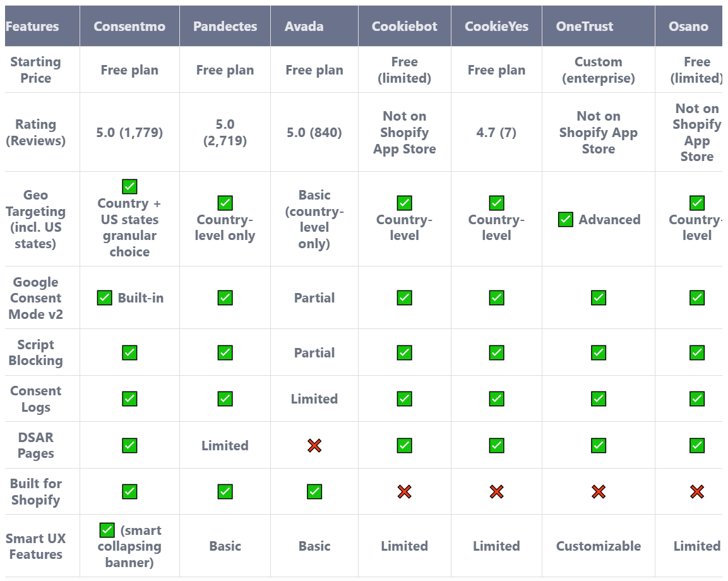Viewport: 728px width, 581px height.
Task: Click Avada's Built for Shopify checkmark
Action: coord(314,491)
